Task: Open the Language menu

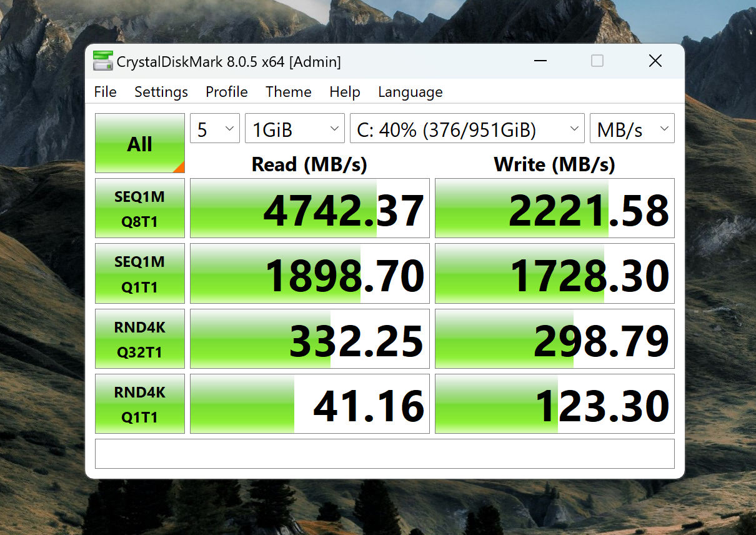Action: pyautogui.click(x=410, y=92)
